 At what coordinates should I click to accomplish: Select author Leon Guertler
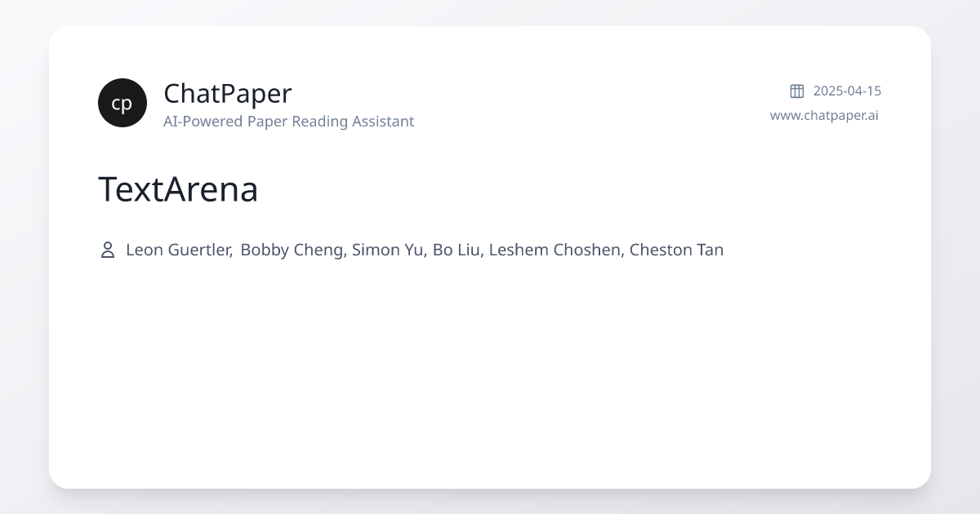point(179,250)
